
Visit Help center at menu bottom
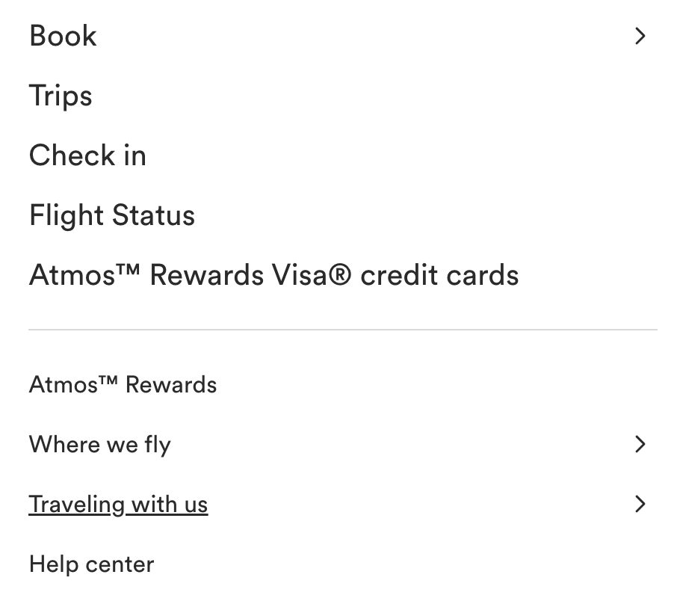click(x=91, y=564)
